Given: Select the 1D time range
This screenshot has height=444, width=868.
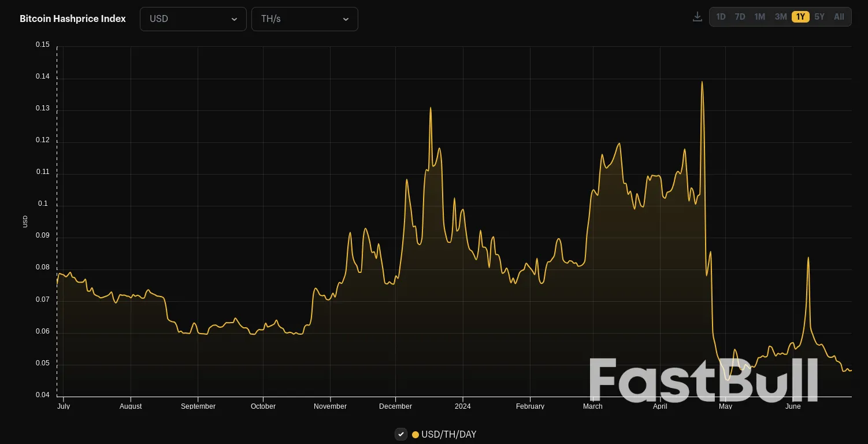Looking at the screenshot, I should [721, 17].
